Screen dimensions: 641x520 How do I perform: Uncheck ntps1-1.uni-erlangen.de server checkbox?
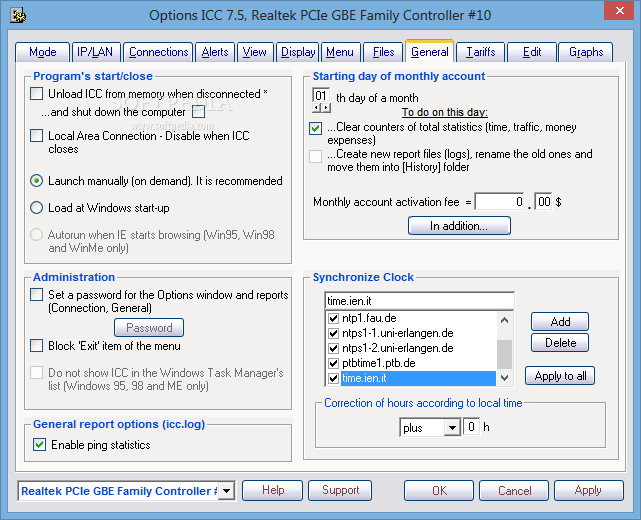pos(334,333)
